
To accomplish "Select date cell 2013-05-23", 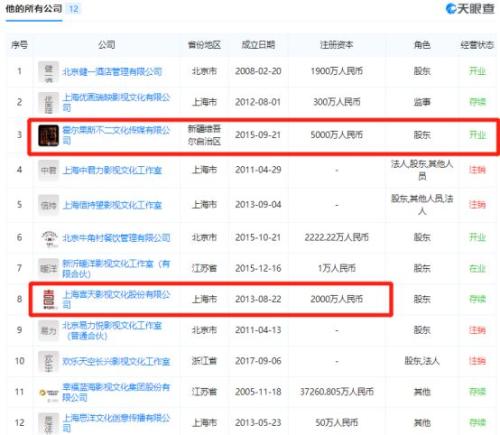I will [x=258, y=423].
